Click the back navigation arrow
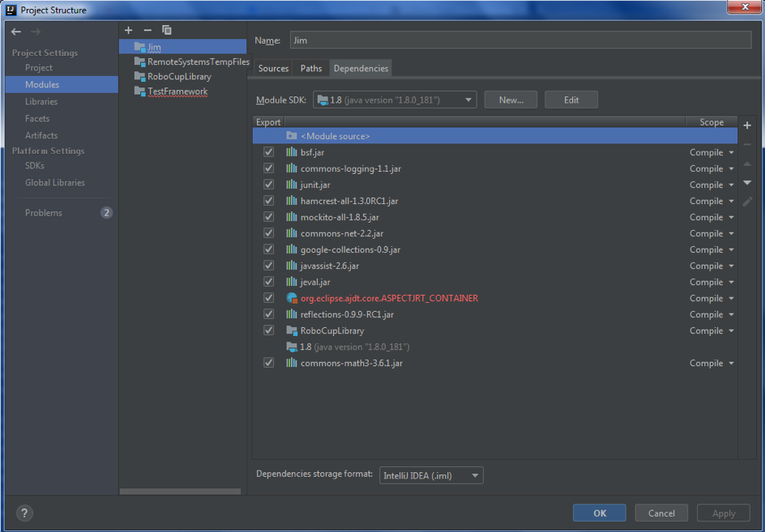The width and height of the screenshot is (765, 532). click(x=16, y=32)
